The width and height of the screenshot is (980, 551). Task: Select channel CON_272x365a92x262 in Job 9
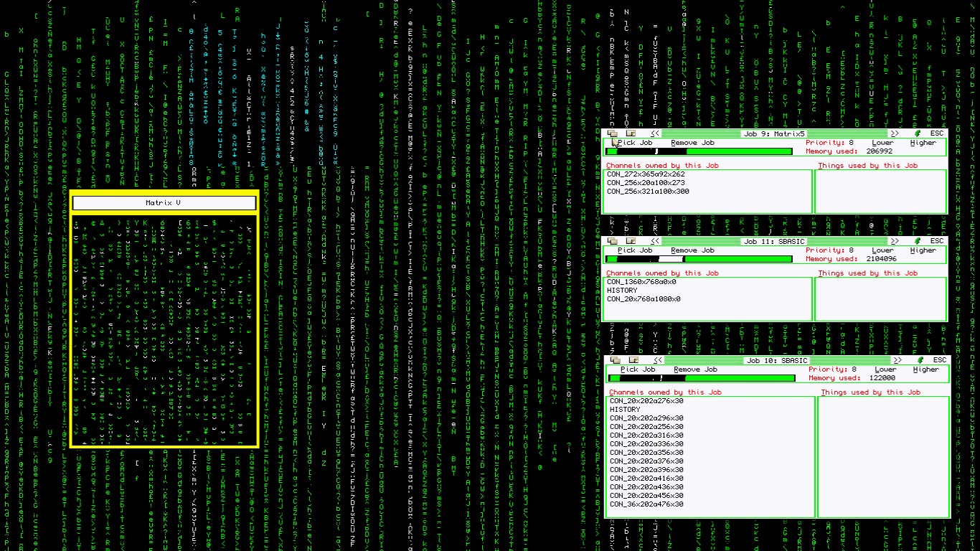(646, 174)
